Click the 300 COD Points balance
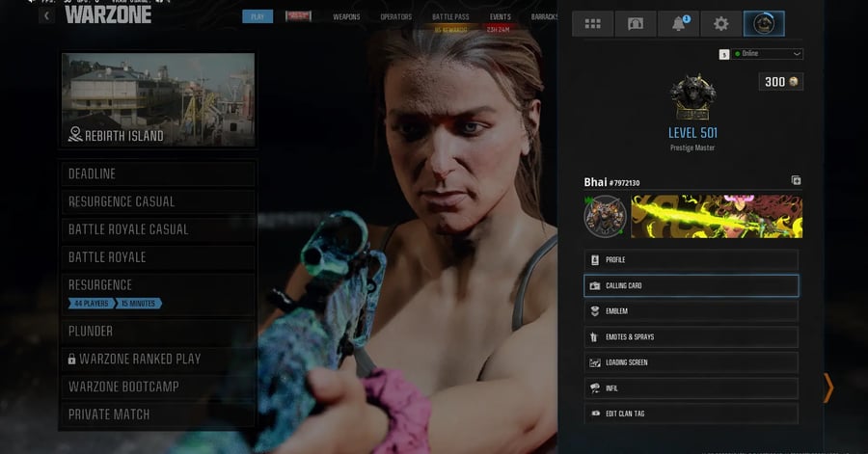The height and width of the screenshot is (454, 868). click(780, 82)
